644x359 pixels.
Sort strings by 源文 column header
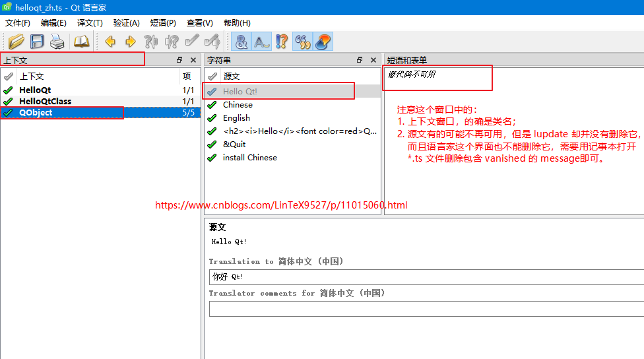300,76
